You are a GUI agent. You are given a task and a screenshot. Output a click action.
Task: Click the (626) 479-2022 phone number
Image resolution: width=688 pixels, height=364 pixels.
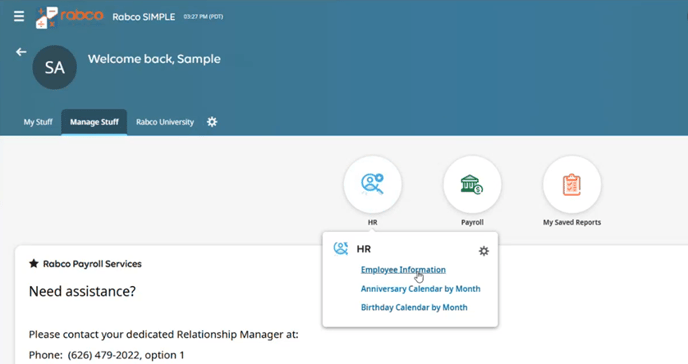(104, 355)
